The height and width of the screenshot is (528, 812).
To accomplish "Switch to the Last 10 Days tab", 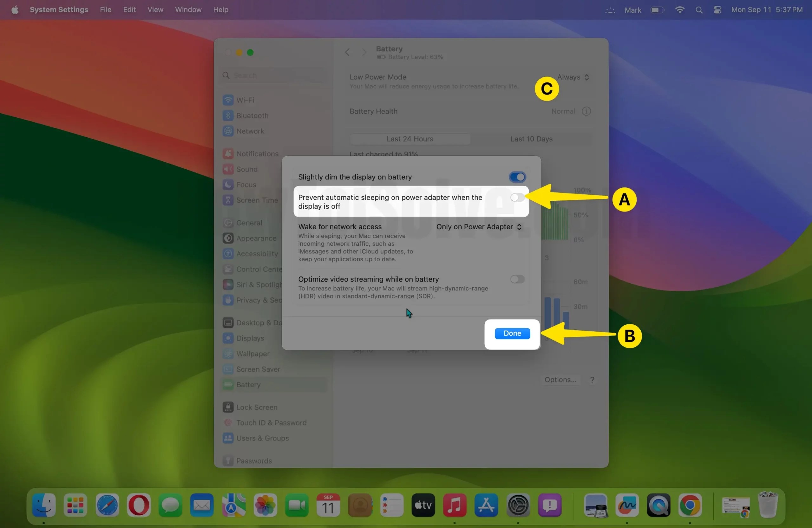I will pos(531,139).
